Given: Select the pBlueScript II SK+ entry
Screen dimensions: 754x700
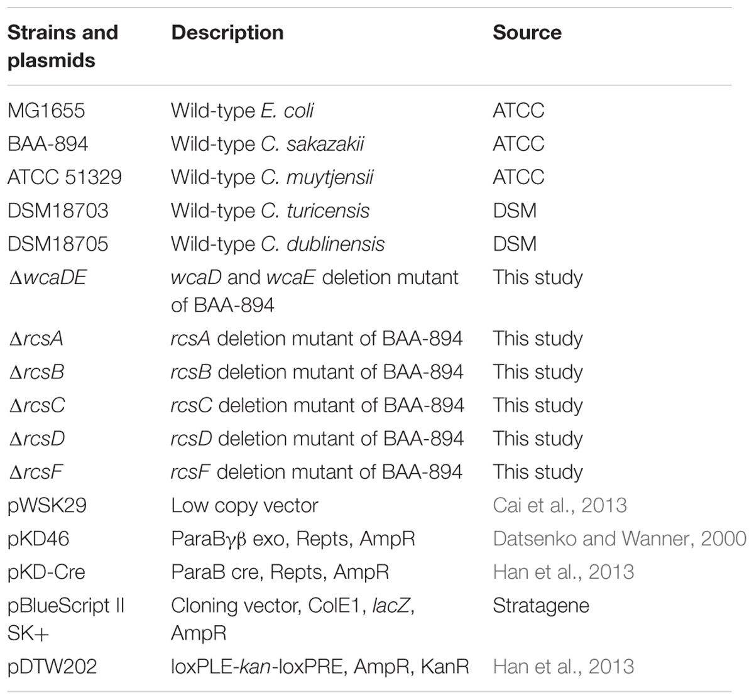Looking at the screenshot, I should tap(66, 619).
